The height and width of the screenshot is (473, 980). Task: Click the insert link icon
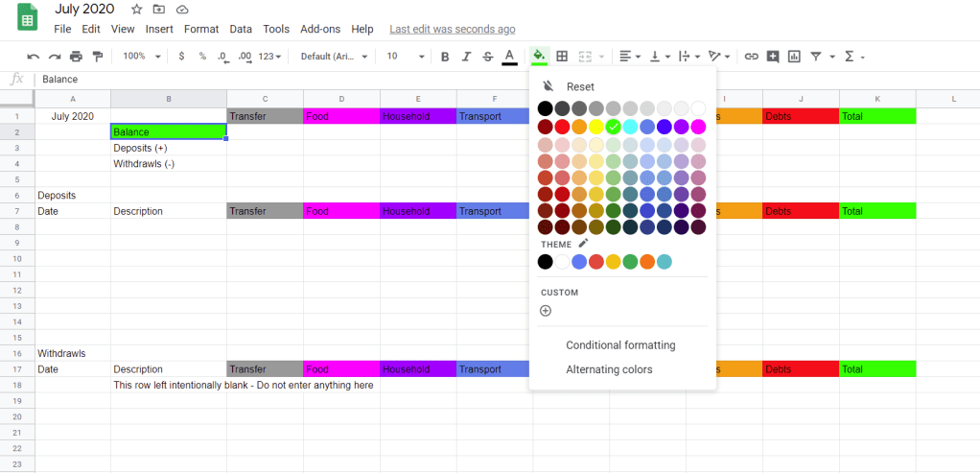point(752,57)
